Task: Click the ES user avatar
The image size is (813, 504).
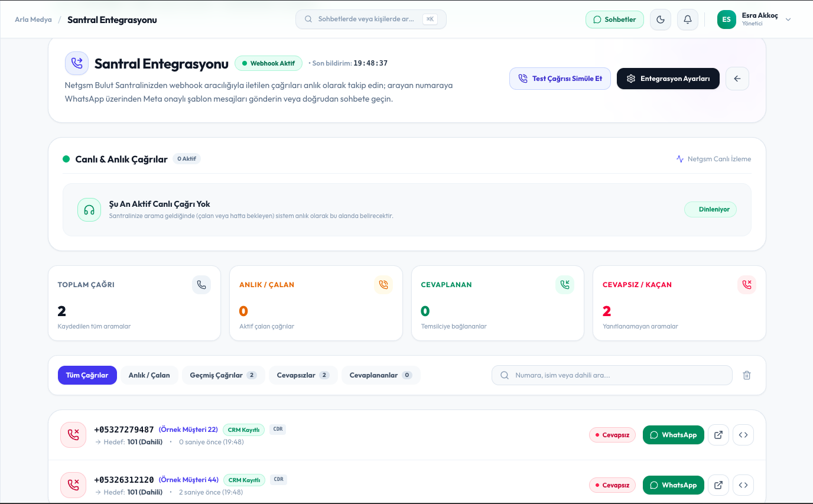Action: point(727,19)
